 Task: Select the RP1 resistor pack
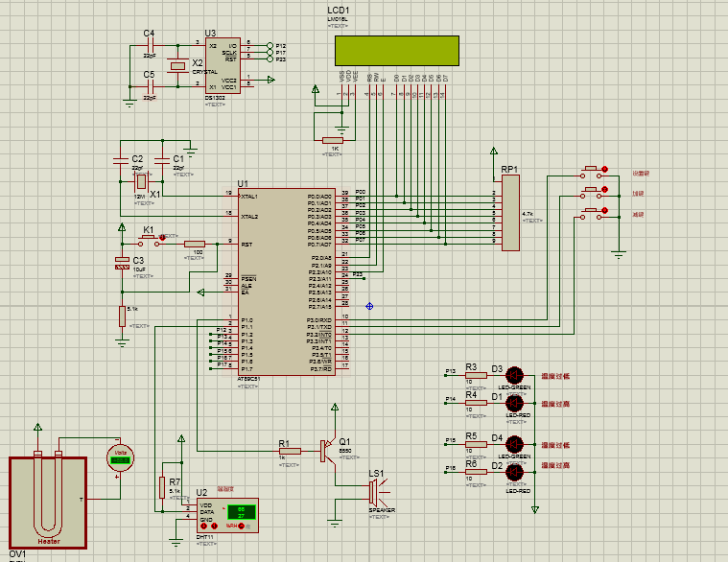coord(510,213)
